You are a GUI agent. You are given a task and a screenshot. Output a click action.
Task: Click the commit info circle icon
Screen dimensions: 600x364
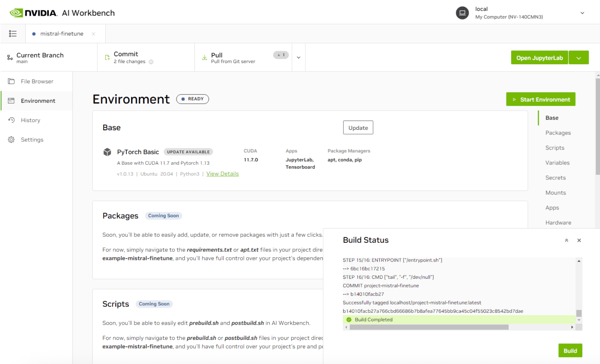tap(151, 62)
